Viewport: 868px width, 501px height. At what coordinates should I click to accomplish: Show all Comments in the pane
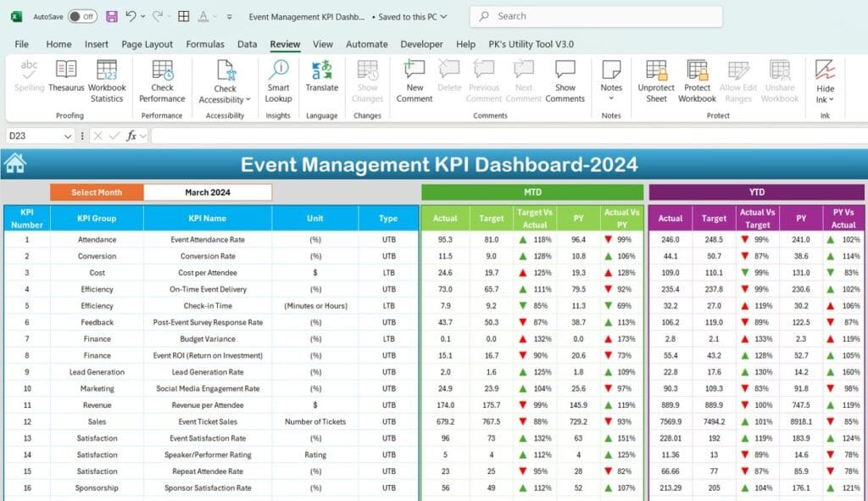(x=565, y=81)
